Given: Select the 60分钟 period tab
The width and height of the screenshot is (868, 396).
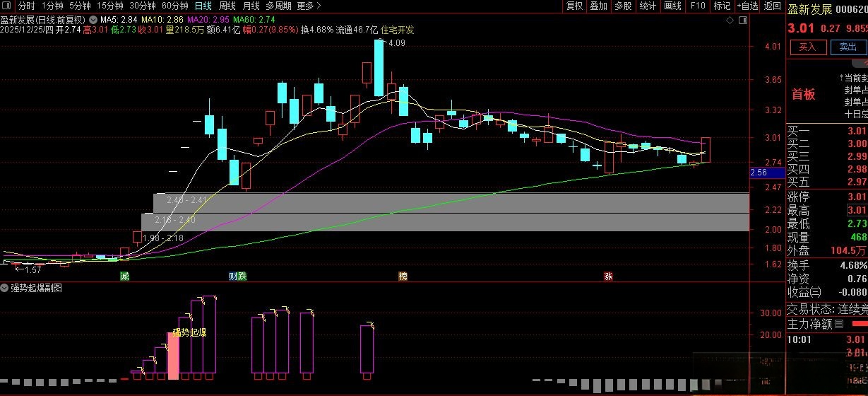Looking at the screenshot, I should point(174,6).
